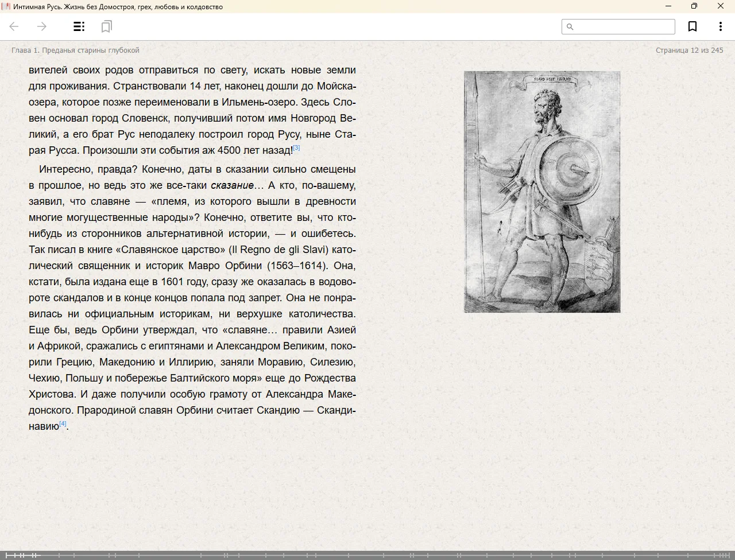Click the reading progress bar at bottom
735x560 pixels.
367,555
